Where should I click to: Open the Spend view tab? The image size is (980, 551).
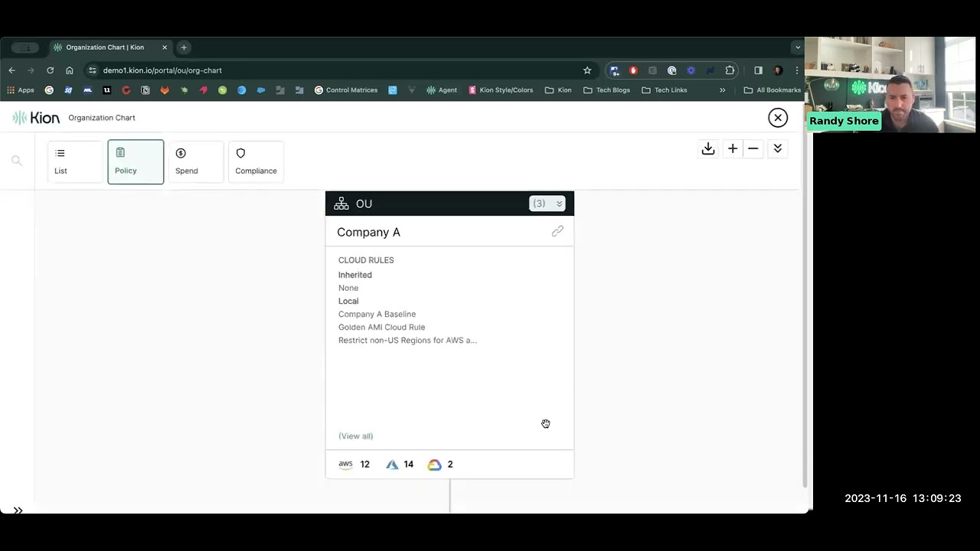coord(196,161)
